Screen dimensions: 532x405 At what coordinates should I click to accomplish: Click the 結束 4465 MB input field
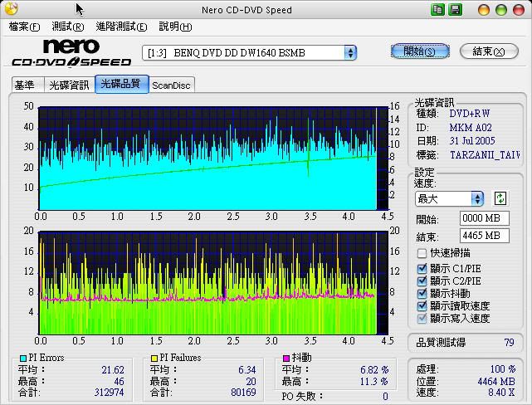coord(485,236)
